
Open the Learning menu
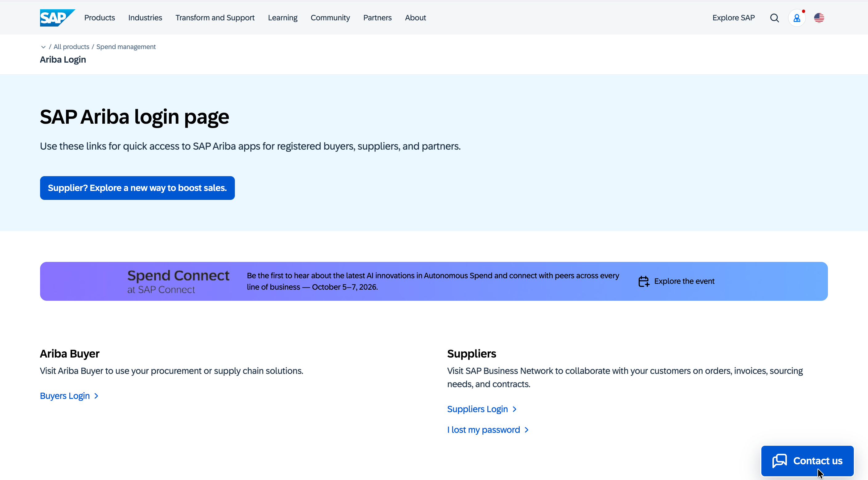(x=282, y=18)
